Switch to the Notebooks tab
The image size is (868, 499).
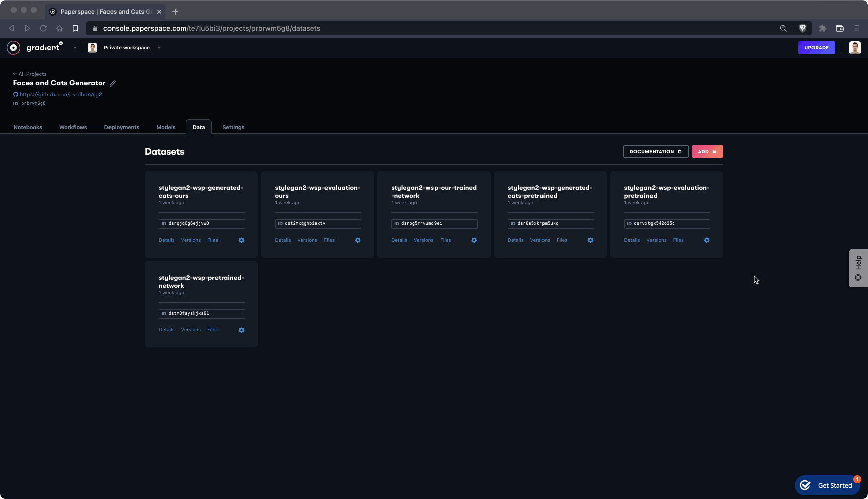point(28,127)
